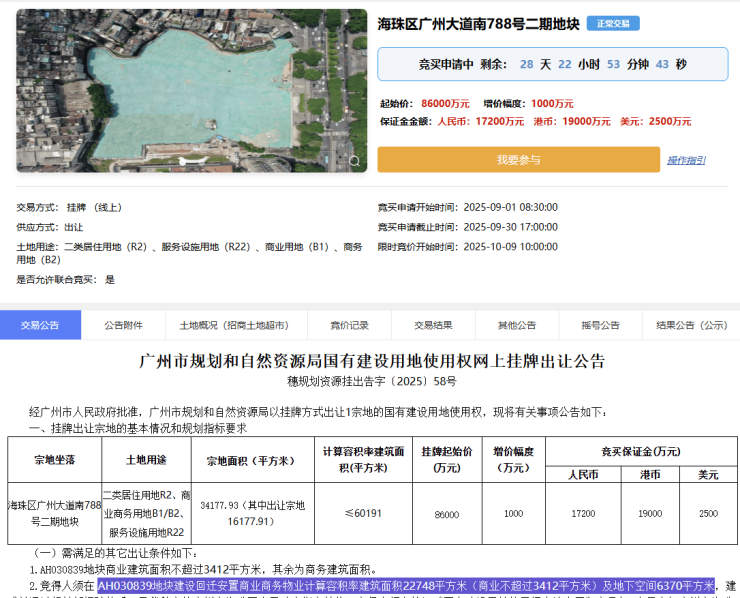Click the blue 正常交易 status badge

[612, 24]
